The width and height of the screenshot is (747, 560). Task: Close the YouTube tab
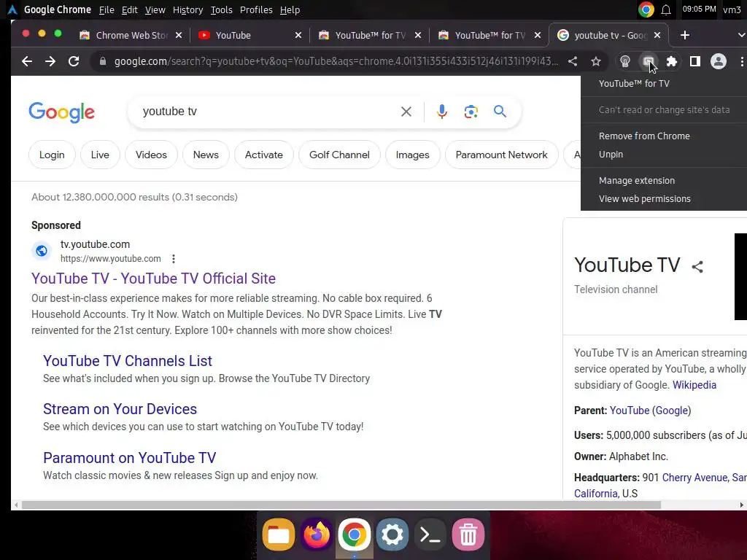pyautogui.click(x=298, y=35)
